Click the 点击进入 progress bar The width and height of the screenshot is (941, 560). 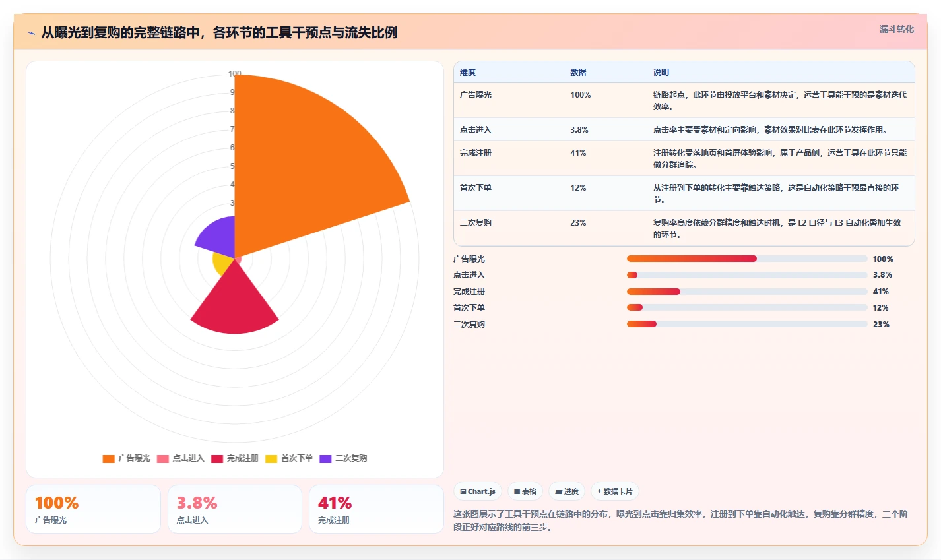point(747,275)
